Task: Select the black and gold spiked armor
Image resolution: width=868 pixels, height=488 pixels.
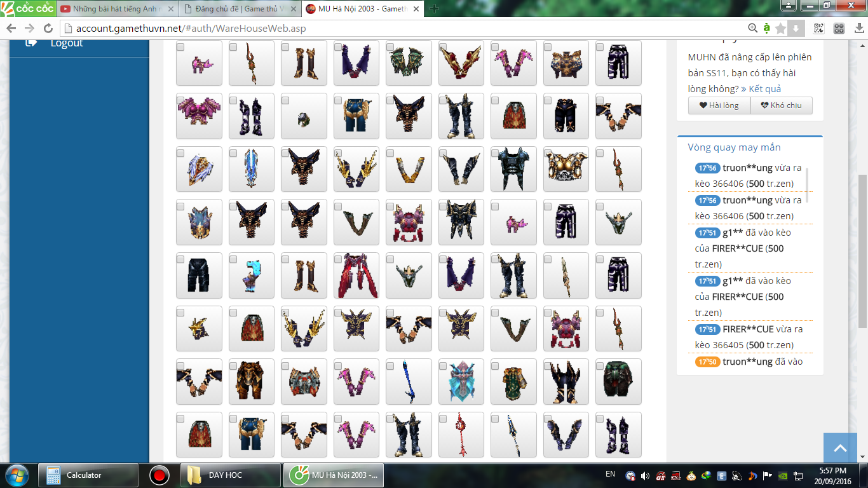Action: pos(461,222)
